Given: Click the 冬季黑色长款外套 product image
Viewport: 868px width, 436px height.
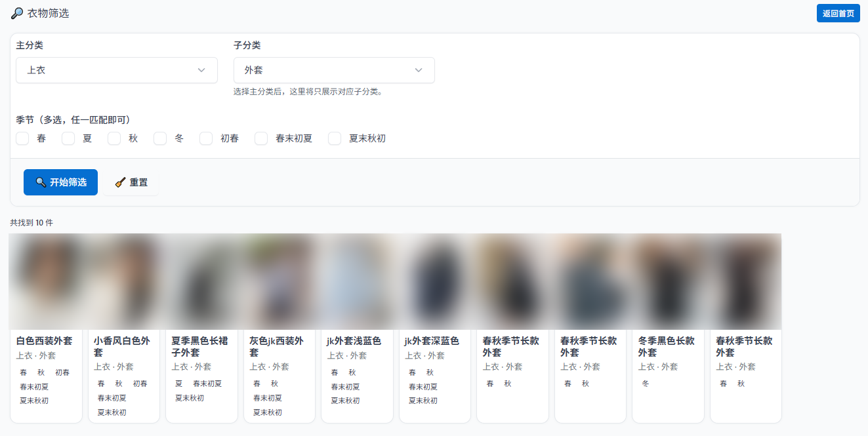Looking at the screenshot, I should point(668,281).
